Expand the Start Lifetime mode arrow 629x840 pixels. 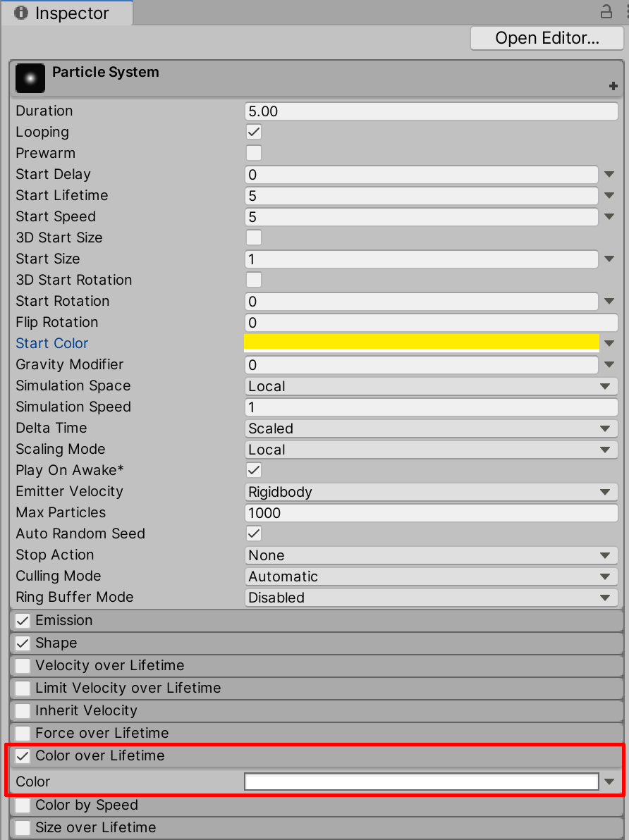(x=609, y=195)
